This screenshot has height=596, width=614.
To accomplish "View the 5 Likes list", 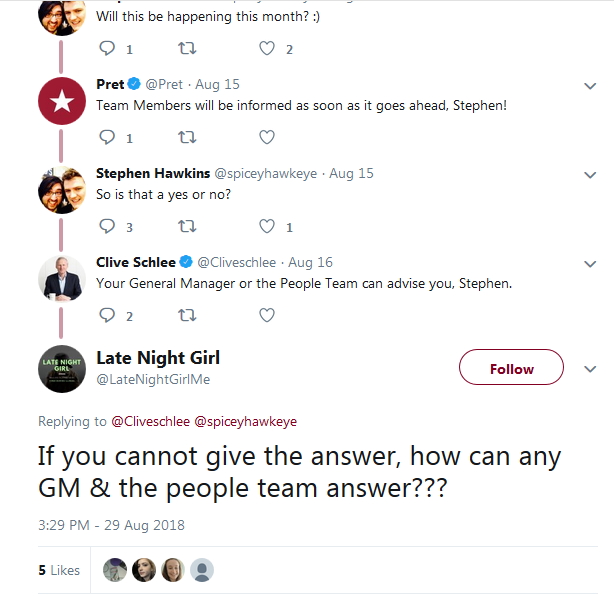I will pyautogui.click(x=59, y=570).
